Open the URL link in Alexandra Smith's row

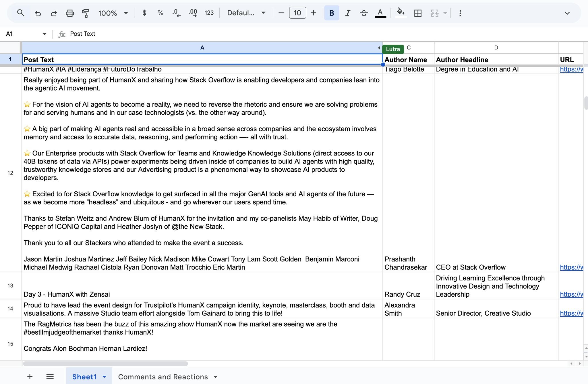[x=571, y=313]
